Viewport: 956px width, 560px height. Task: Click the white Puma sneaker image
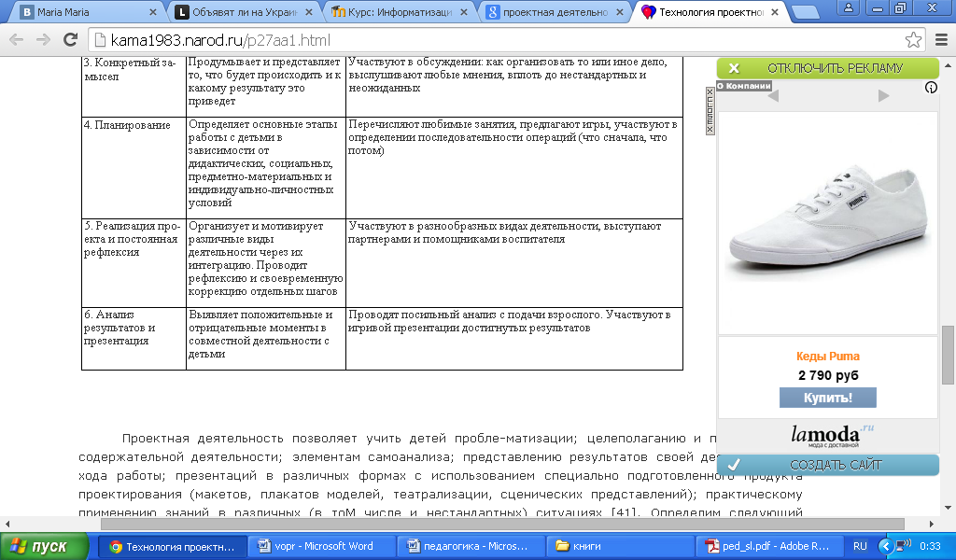pyautogui.click(x=827, y=222)
